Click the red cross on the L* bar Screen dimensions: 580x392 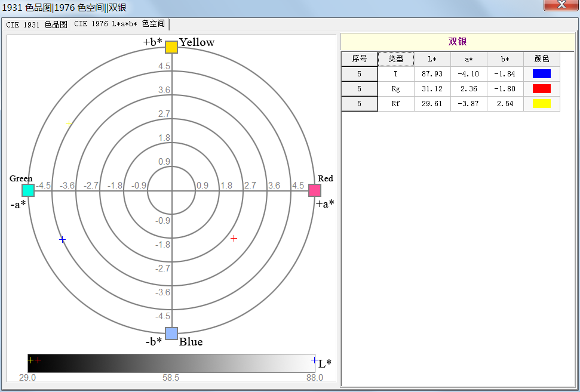tap(38, 360)
